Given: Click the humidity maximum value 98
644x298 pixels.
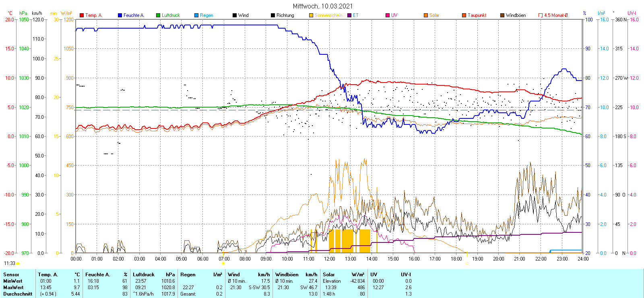Looking at the screenshot, I should 125,288.
